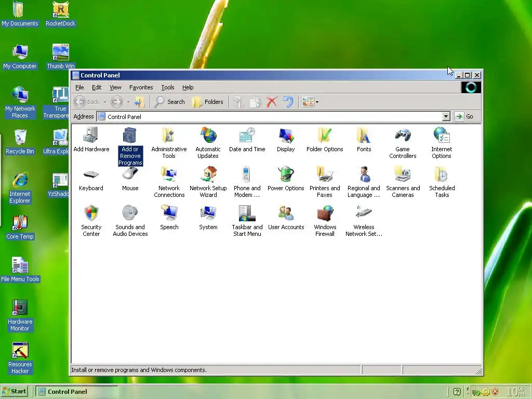The width and height of the screenshot is (532, 399).
Task: Open Game Controllers applet
Action: pyautogui.click(x=403, y=143)
